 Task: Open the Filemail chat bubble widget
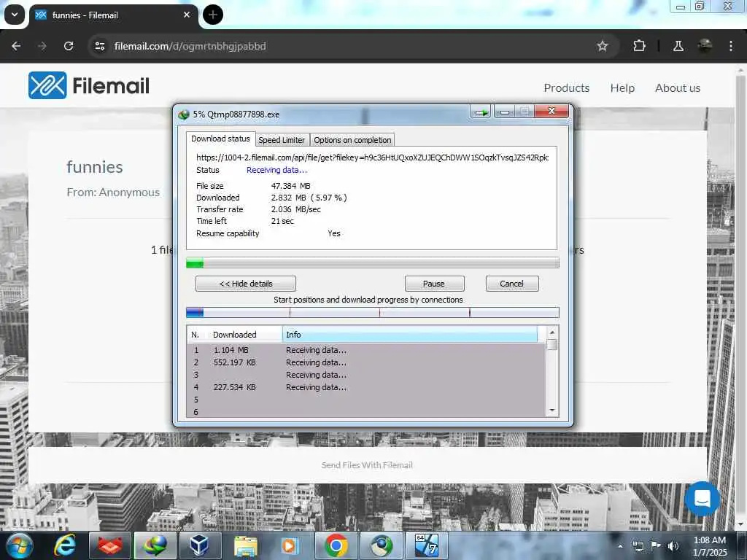[703, 499]
